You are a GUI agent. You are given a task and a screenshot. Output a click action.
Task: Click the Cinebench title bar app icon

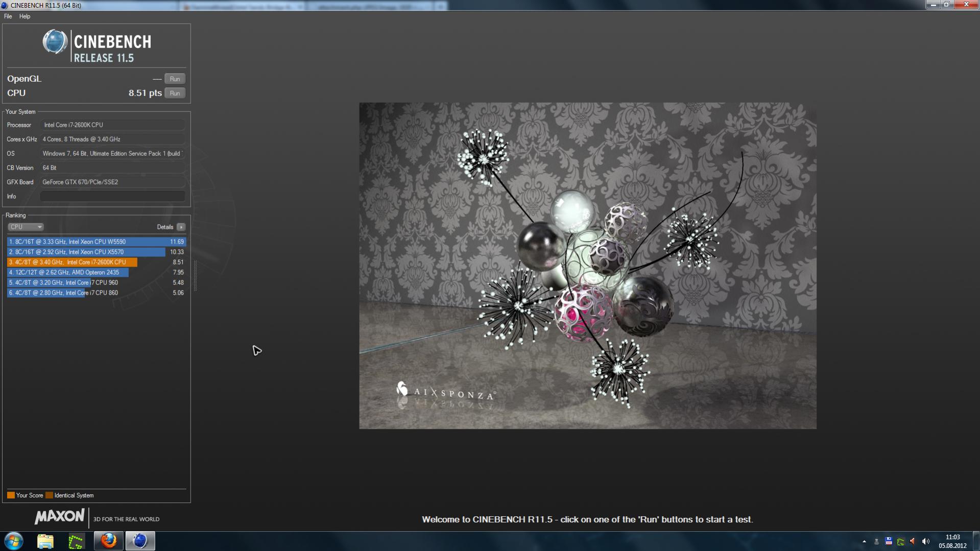click(5, 5)
